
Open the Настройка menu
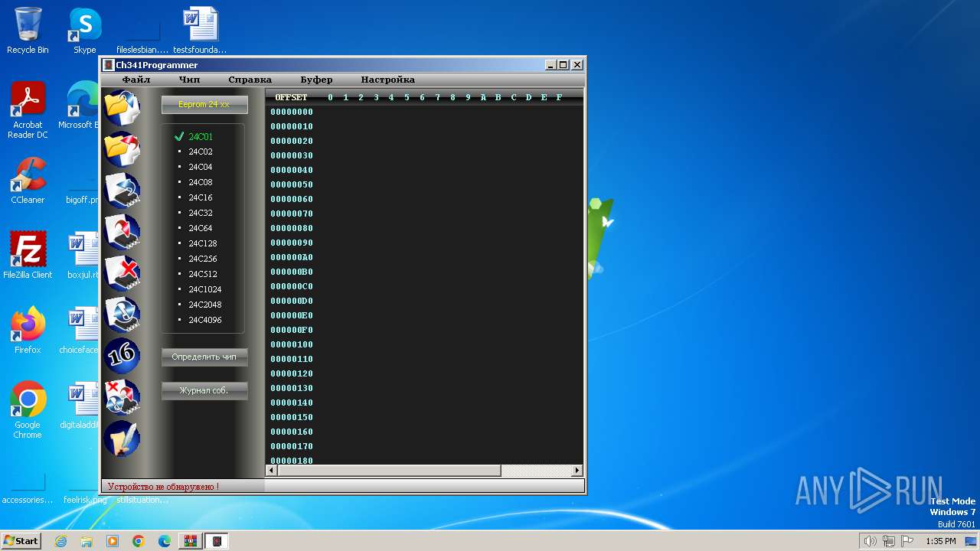pyautogui.click(x=387, y=80)
